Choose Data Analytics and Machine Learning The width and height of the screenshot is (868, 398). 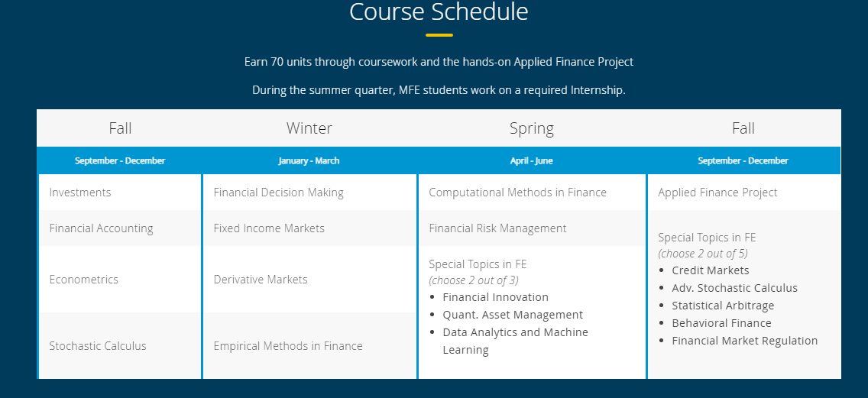(x=515, y=341)
